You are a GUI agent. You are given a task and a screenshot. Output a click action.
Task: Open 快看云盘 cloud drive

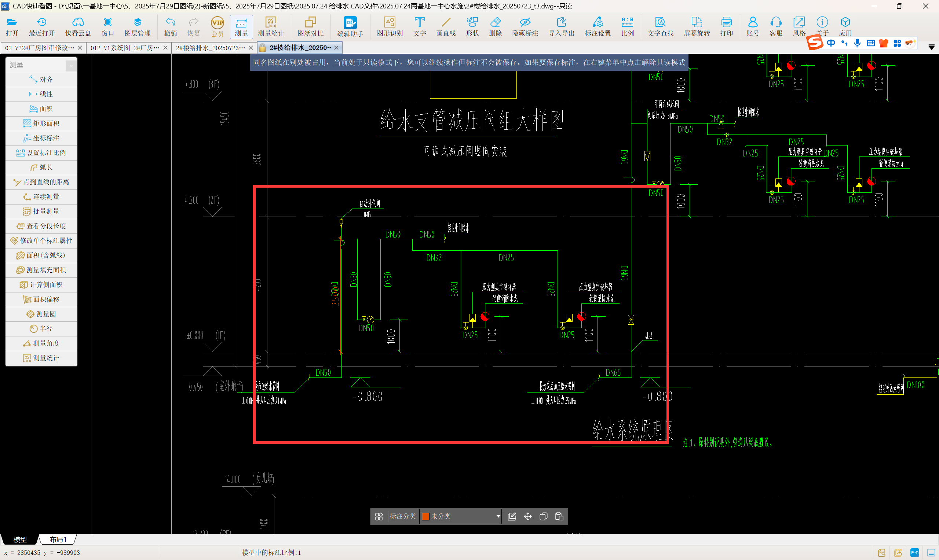(x=78, y=27)
